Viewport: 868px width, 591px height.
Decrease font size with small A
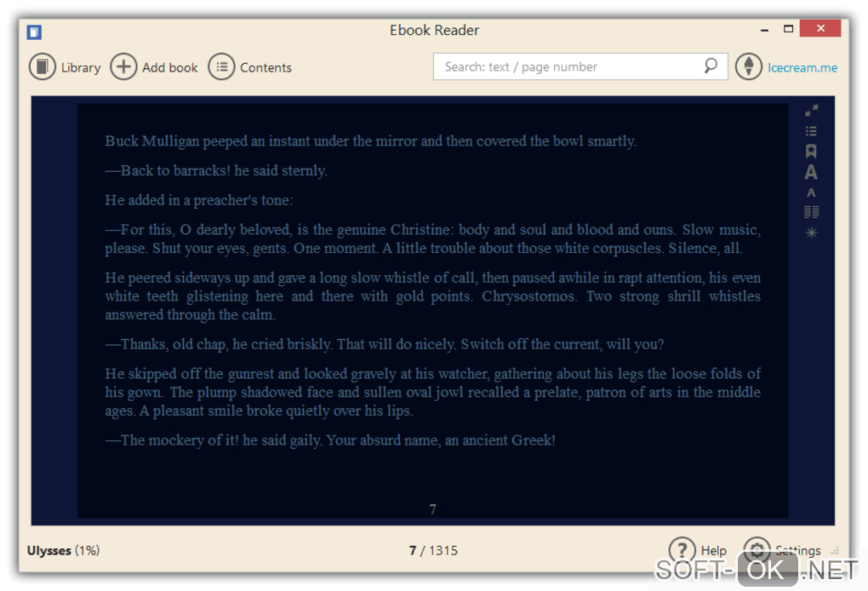[811, 192]
